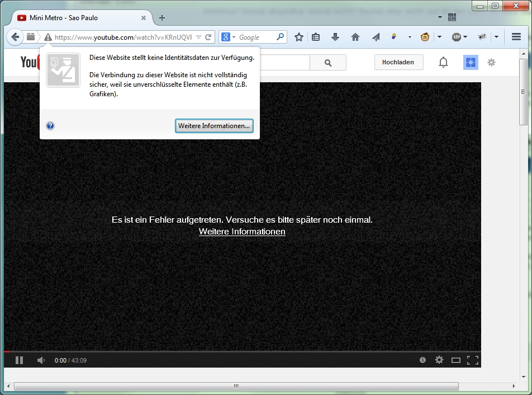Show bookmarks list icon

point(316,37)
